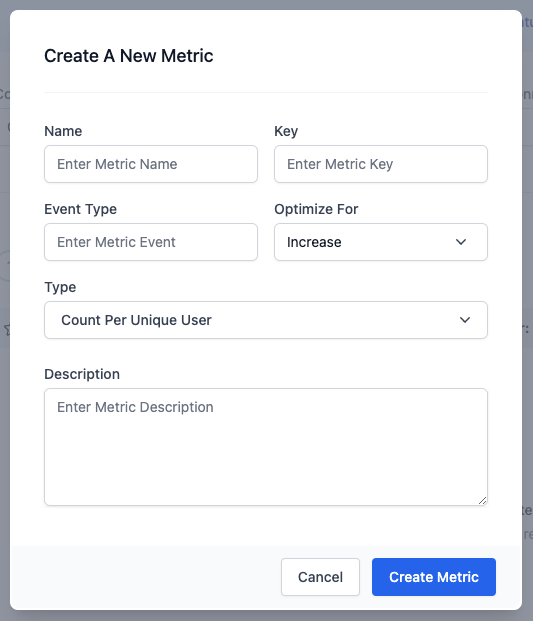Click the chevron arrow in Type field
The width and height of the screenshot is (533, 621).
tap(465, 320)
